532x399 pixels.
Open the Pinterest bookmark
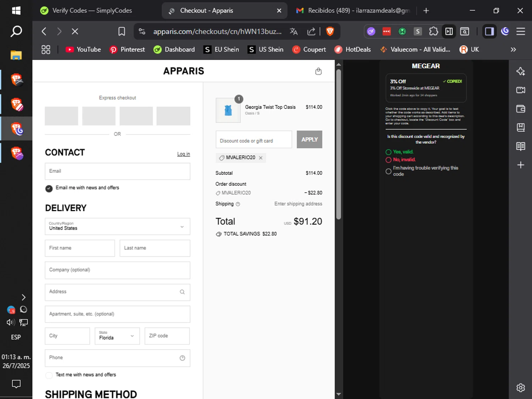[127, 50]
